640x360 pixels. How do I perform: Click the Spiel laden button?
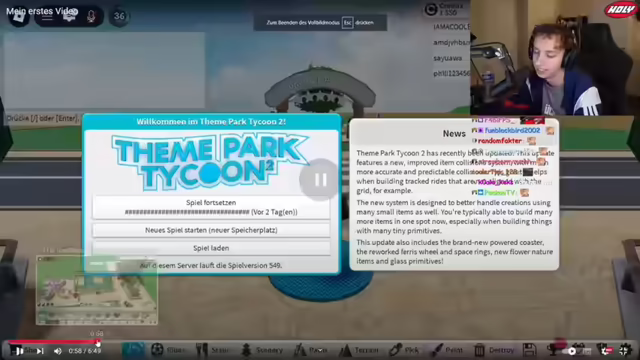tap(211, 248)
